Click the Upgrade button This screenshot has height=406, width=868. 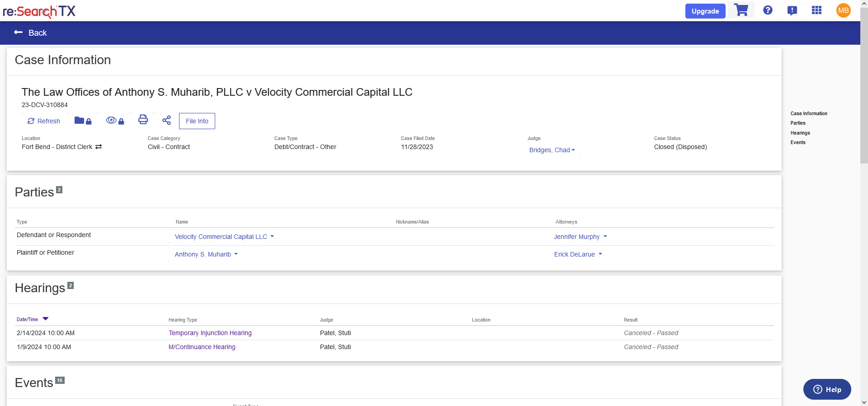pos(705,11)
